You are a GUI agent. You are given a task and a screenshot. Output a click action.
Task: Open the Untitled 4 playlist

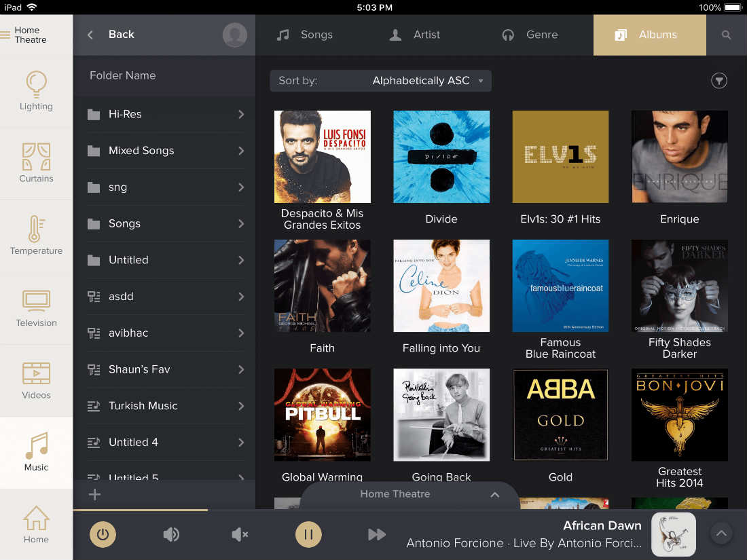click(x=166, y=443)
